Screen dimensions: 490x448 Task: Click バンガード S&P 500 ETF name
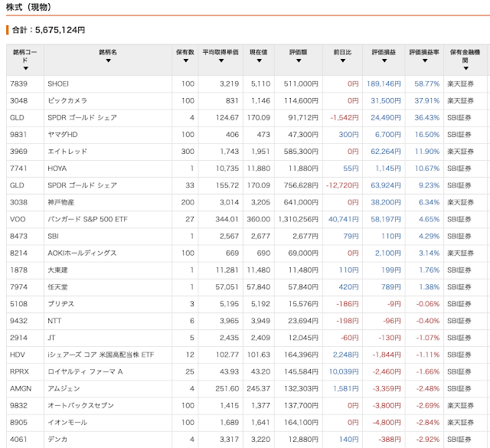(87, 219)
